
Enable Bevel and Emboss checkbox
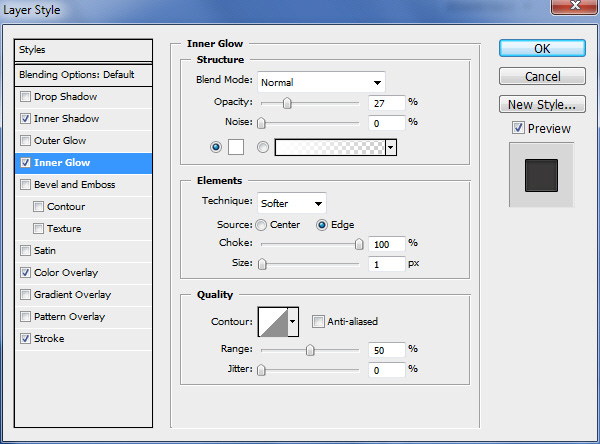[x=25, y=184]
